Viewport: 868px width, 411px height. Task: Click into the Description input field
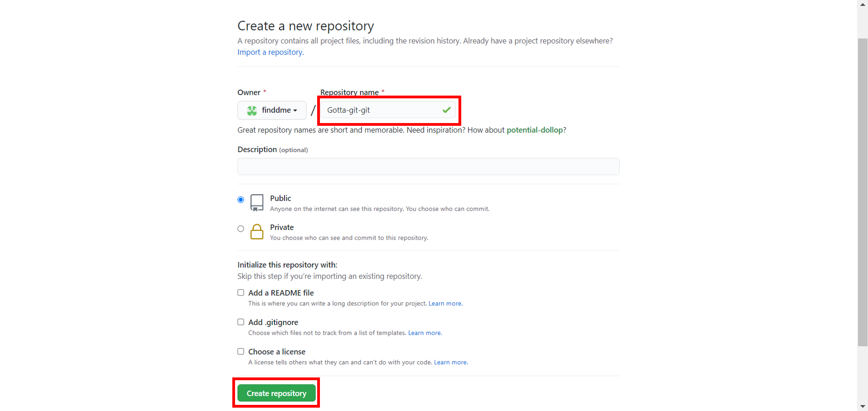[428, 166]
